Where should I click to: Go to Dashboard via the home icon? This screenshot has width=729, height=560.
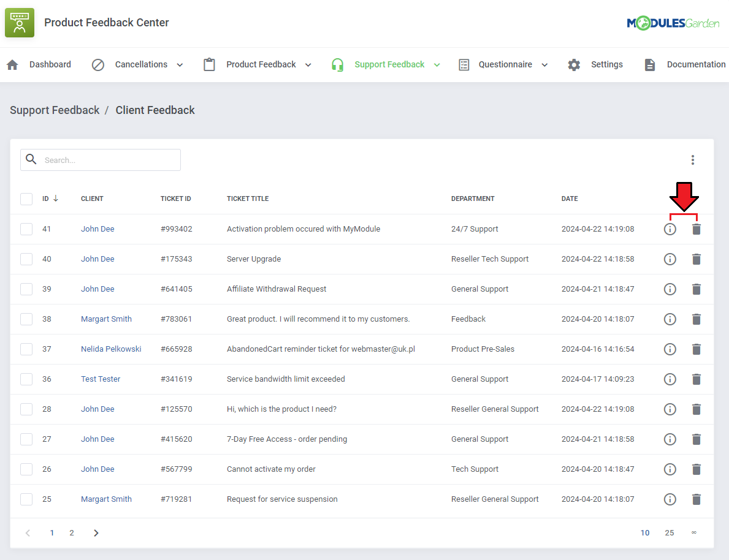tap(12, 64)
